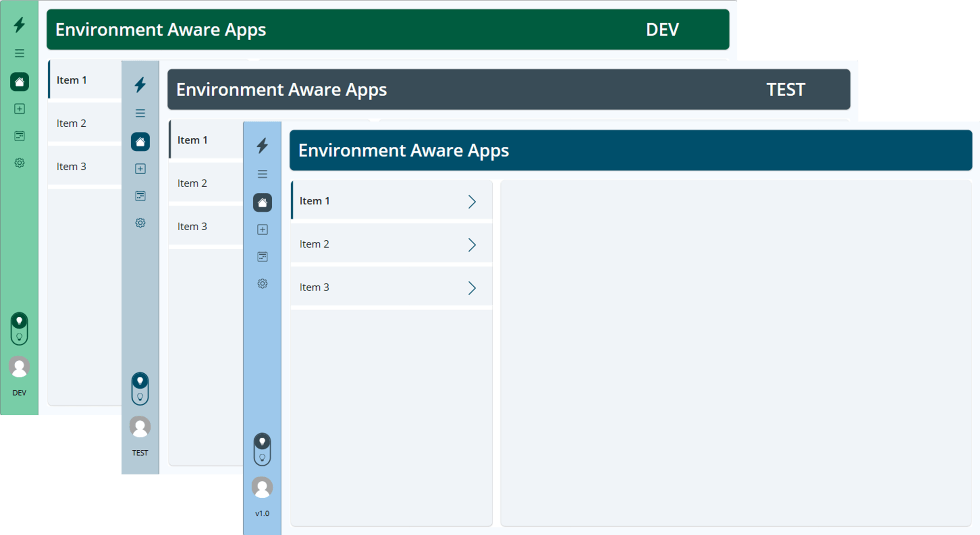The width and height of the screenshot is (980, 535).
Task: Click the DEV label in the green sidebar
Action: [19, 392]
